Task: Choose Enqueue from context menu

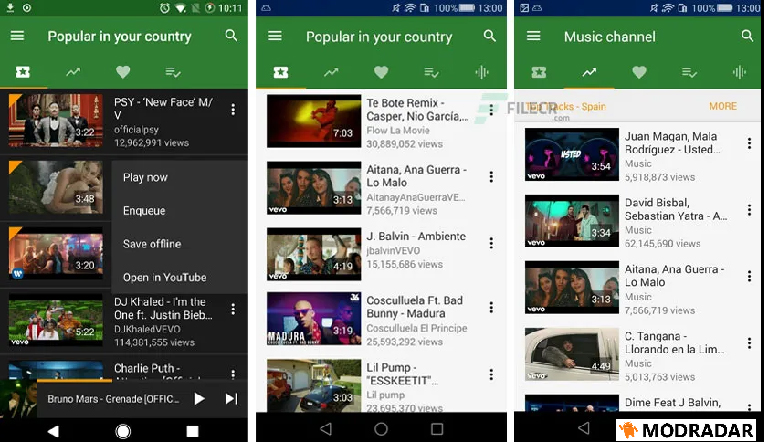Action: [144, 211]
